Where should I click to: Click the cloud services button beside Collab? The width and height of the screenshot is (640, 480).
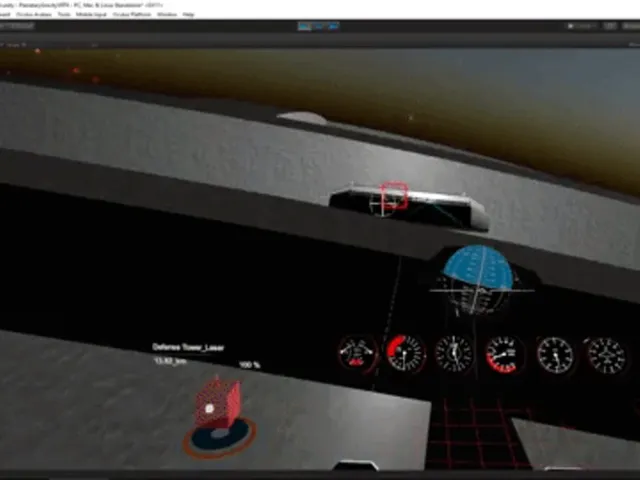click(x=610, y=26)
